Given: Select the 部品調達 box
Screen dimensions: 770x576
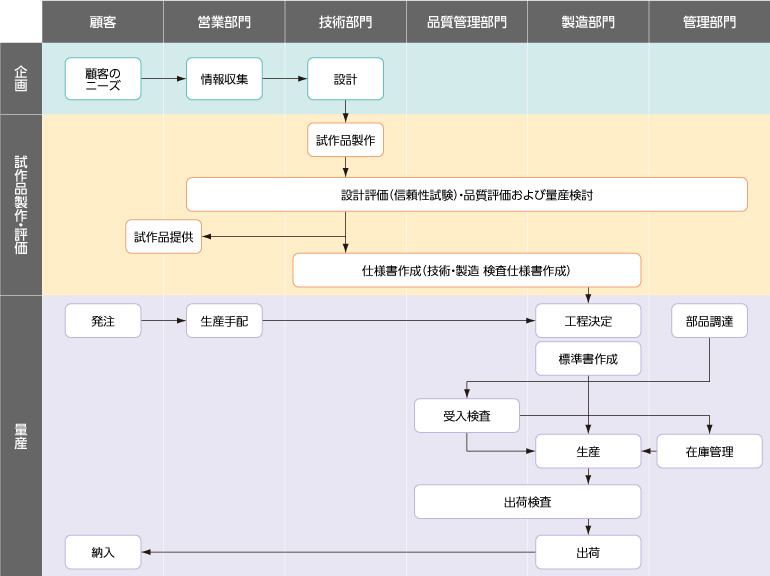Looking at the screenshot, I should coord(709,321).
